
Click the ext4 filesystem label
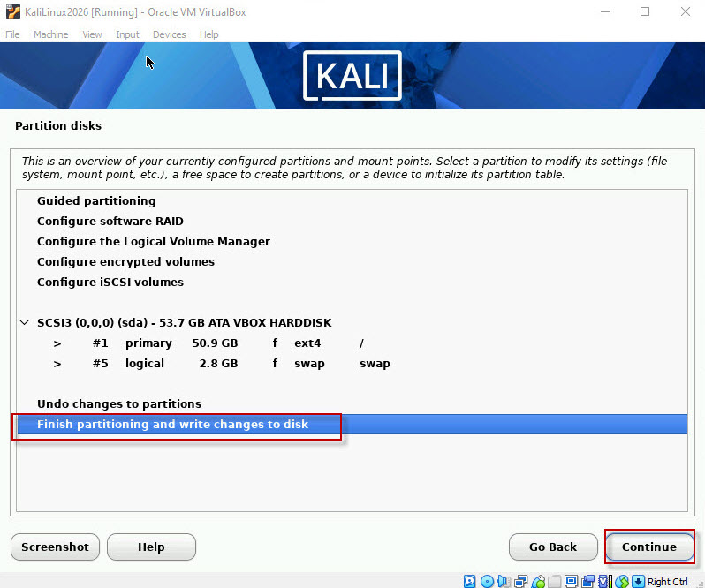pyautogui.click(x=307, y=343)
